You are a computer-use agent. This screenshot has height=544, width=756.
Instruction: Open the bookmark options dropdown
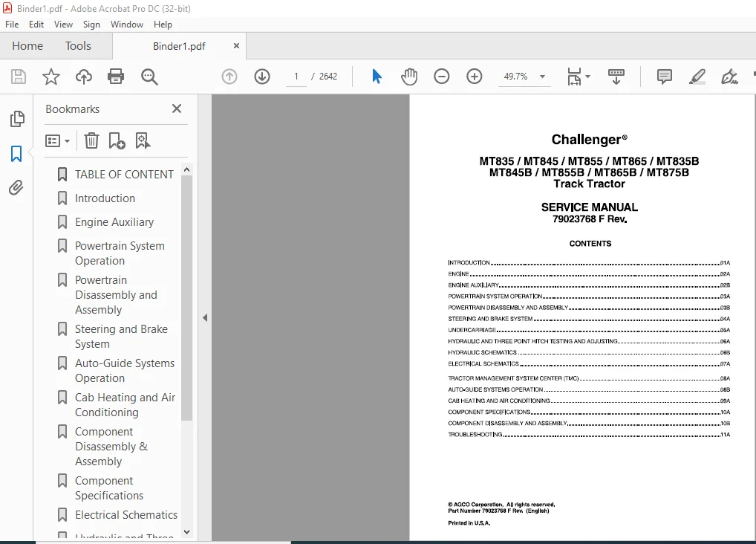point(57,141)
